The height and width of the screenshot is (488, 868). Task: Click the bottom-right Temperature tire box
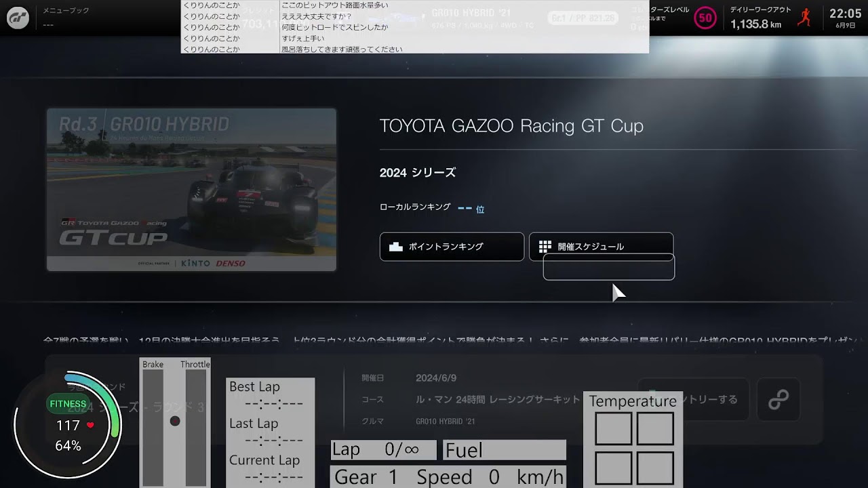coord(654,468)
